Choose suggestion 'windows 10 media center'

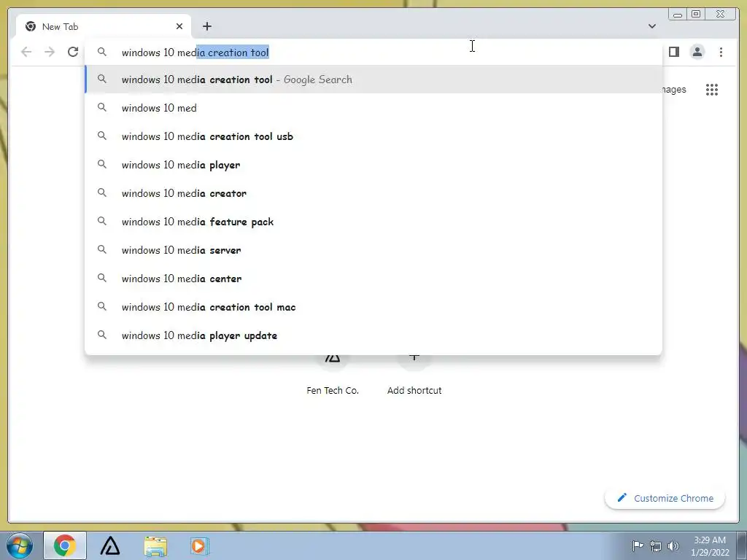click(x=373, y=279)
